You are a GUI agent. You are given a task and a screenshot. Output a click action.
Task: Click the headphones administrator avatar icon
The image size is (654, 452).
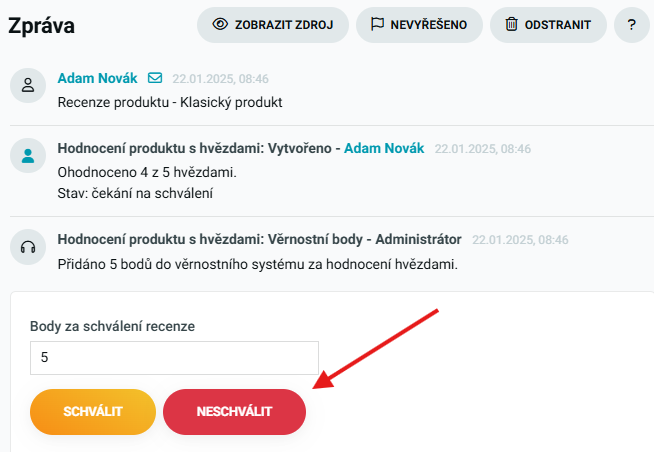[28, 247]
